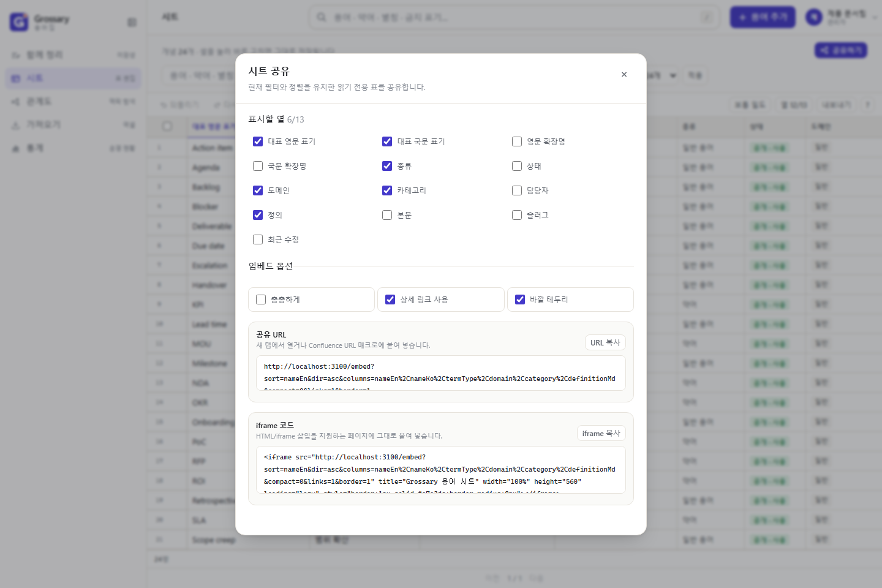Copy the share URL with URL 복사
This screenshot has width=882, height=588.
pos(605,342)
